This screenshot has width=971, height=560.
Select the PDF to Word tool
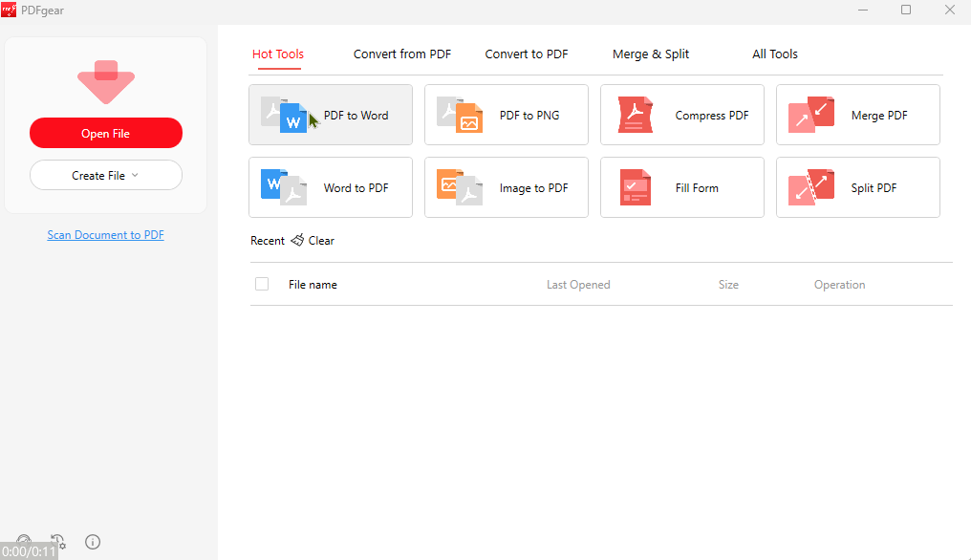click(x=330, y=115)
